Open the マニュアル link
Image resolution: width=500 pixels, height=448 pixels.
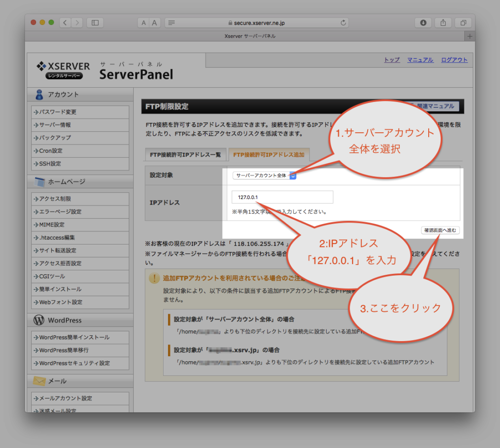[x=420, y=60]
